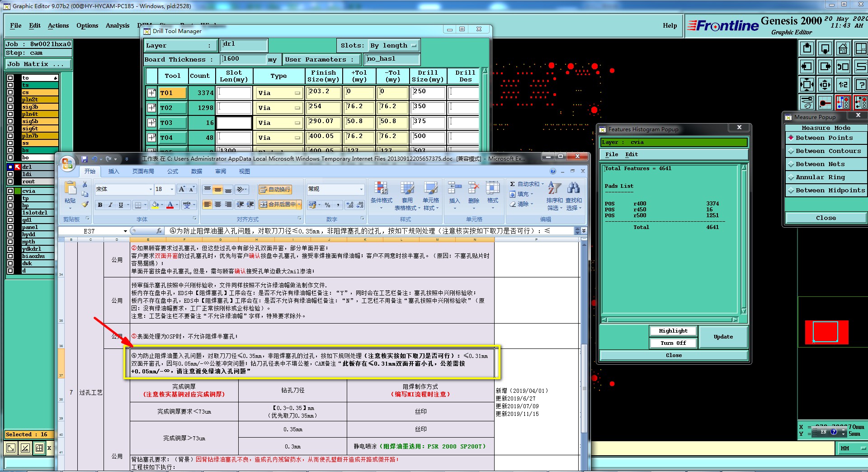The height and width of the screenshot is (472, 868).
Task: Open the Slots By length dropdown
Action: tap(393, 45)
